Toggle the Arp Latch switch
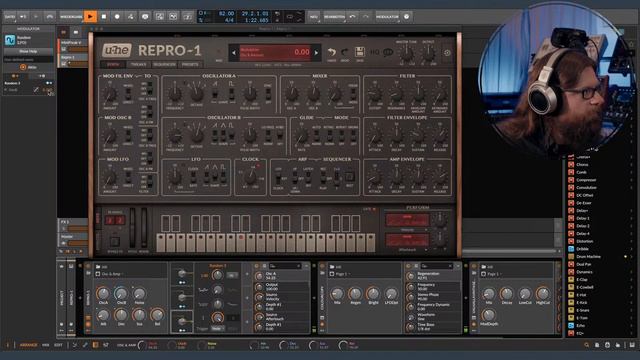This screenshot has width=640, height=360. pyautogui.click(x=308, y=177)
